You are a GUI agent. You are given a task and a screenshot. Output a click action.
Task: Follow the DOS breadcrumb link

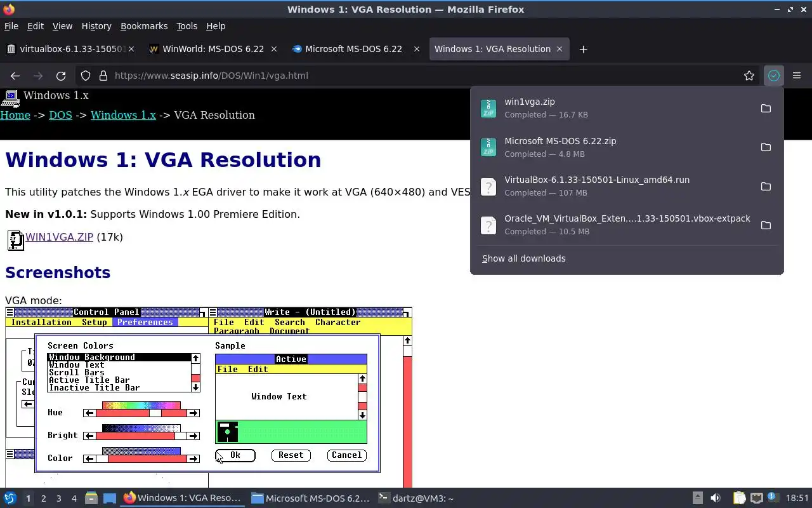click(x=60, y=115)
